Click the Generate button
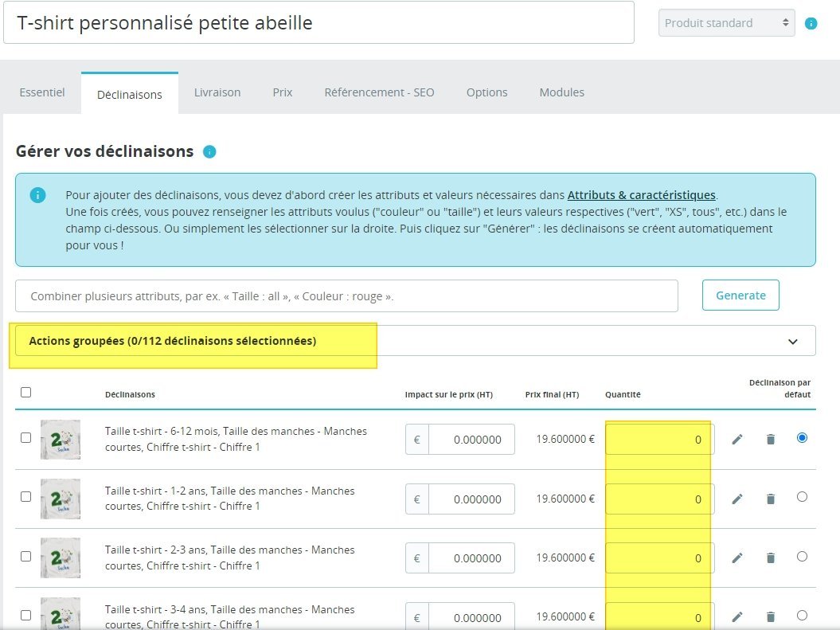The height and width of the screenshot is (630, 840). click(x=740, y=295)
